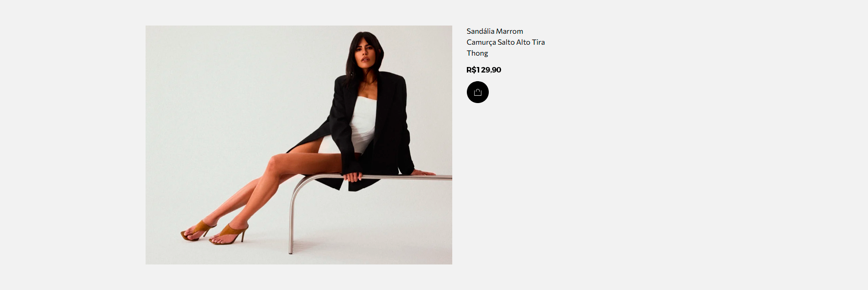Image resolution: width=868 pixels, height=290 pixels.
Task: Click the word Thong in title
Action: [477, 53]
